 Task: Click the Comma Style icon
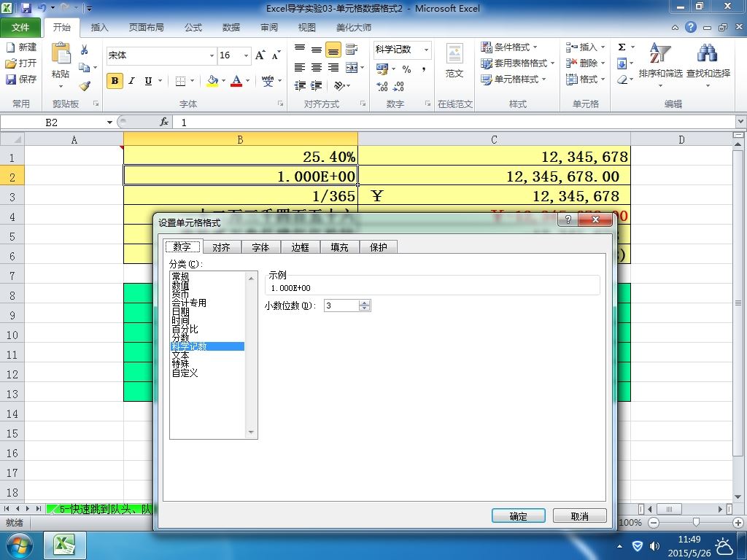tap(424, 69)
